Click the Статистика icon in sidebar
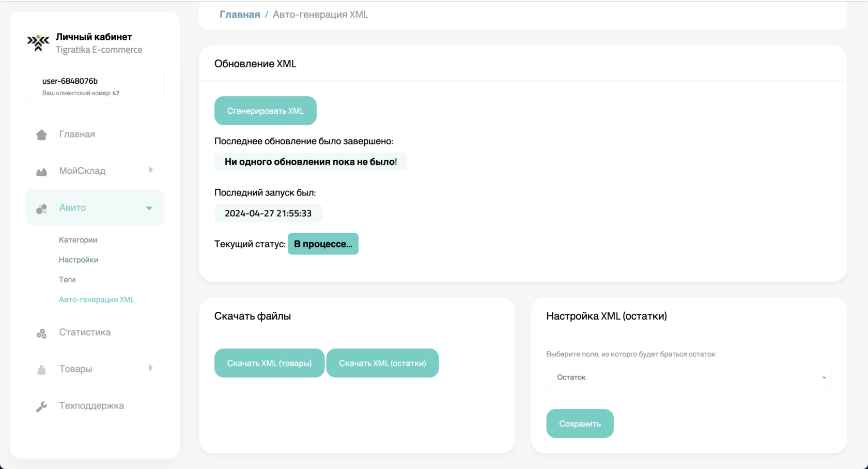This screenshot has height=469, width=868. [x=41, y=334]
